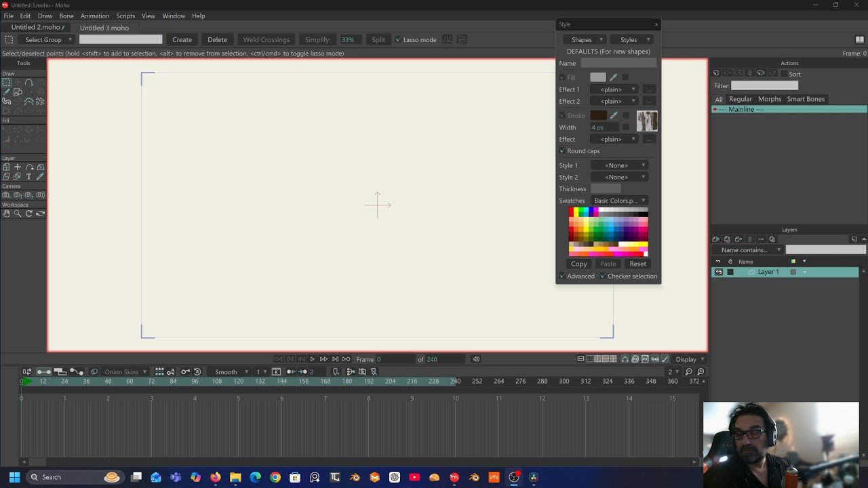
Task: Select the Rotate Workspace tool
Action: (28, 213)
